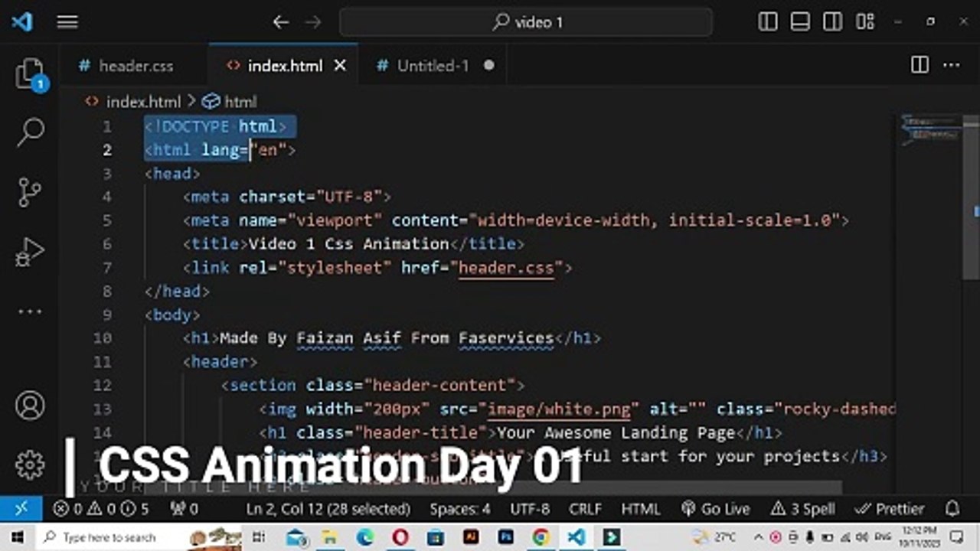Open the Accounts menu icon

30,406
